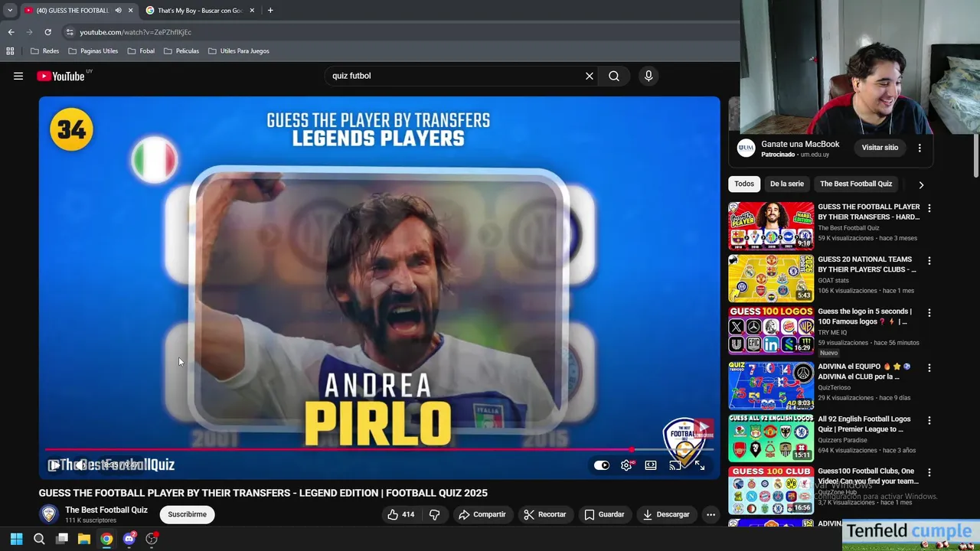Viewport: 980px width, 551px height.
Task: Show more filter chips with right arrow
Action: pos(921,184)
